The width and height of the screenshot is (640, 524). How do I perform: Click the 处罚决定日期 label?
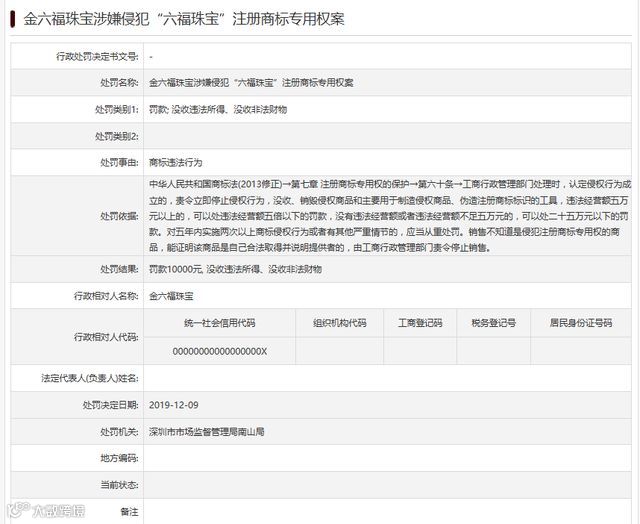(x=111, y=405)
